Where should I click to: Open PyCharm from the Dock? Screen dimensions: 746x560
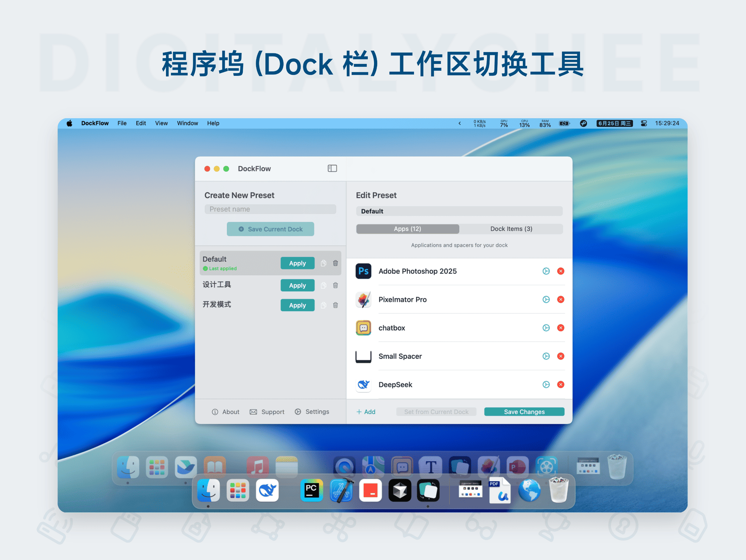311,490
